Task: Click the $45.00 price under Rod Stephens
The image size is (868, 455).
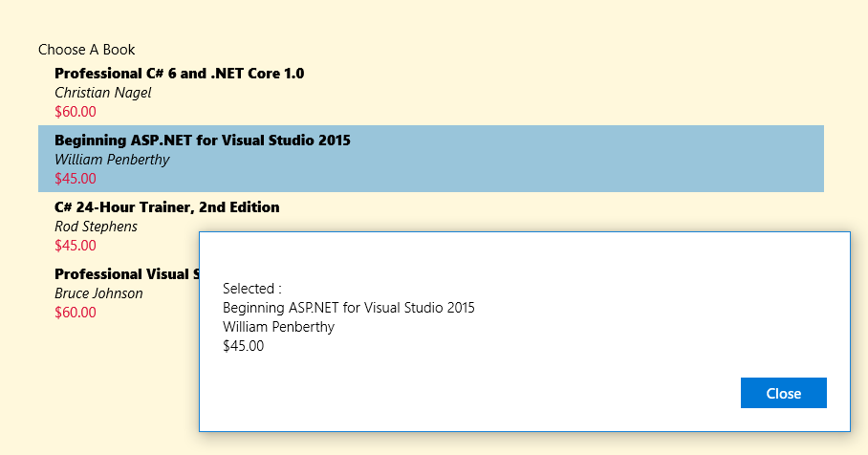Action: click(x=76, y=246)
